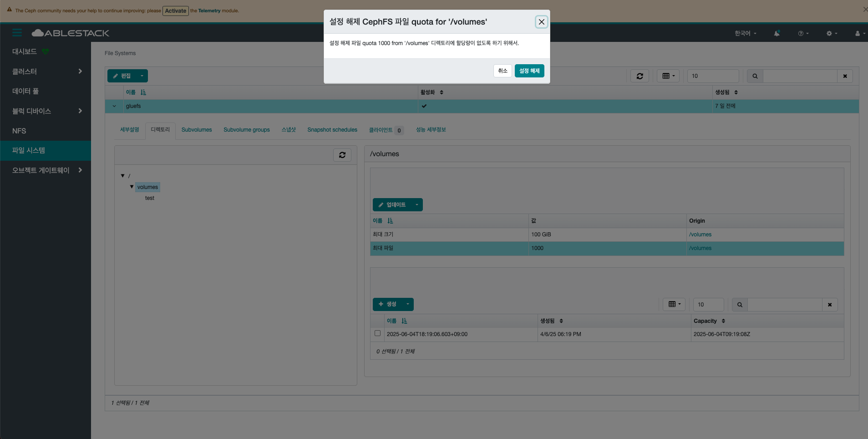Clear the file systems search with the x

point(845,76)
